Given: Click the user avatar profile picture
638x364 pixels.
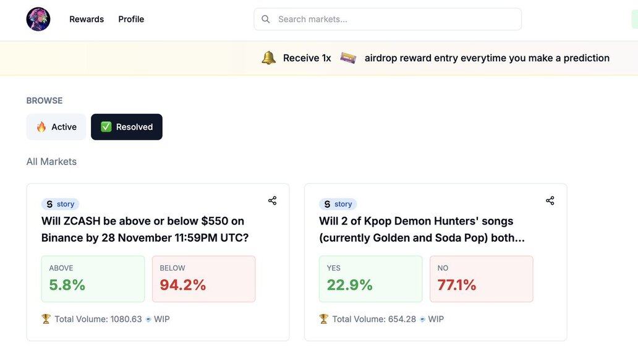Looking at the screenshot, I should (x=38, y=19).
